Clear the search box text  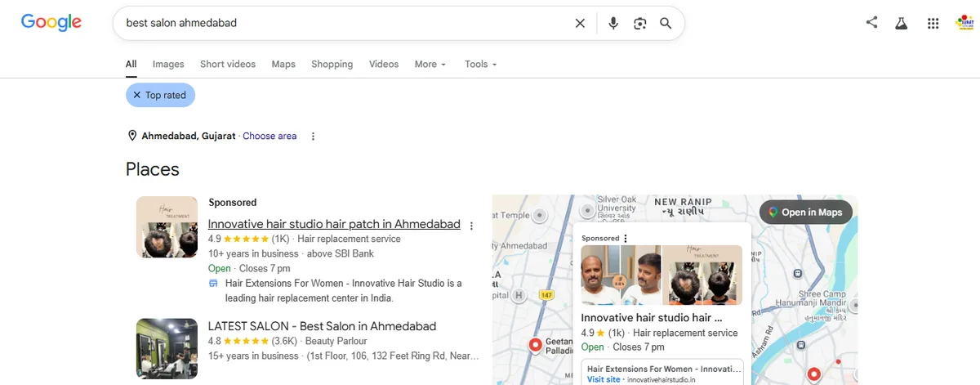coord(580,23)
